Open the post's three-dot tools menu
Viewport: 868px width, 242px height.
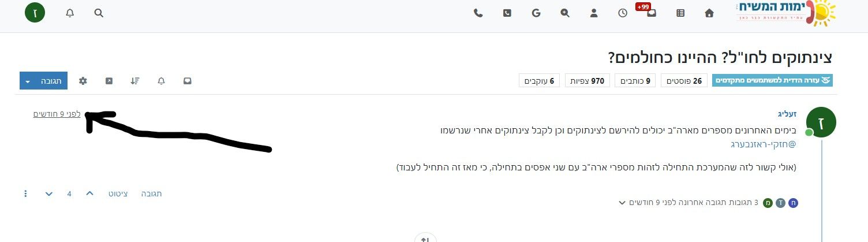tap(25, 193)
